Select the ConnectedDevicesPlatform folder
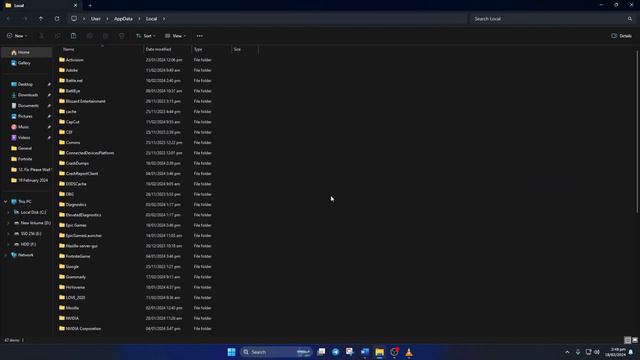 [90, 153]
